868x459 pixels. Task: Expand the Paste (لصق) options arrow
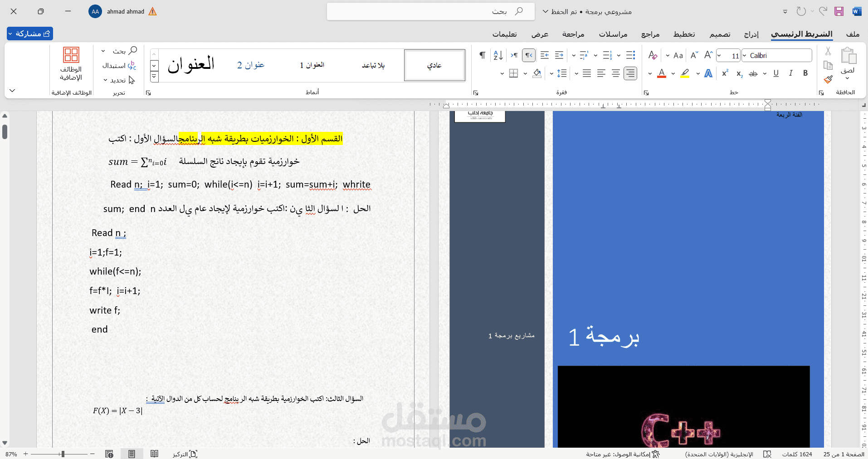[x=847, y=78]
